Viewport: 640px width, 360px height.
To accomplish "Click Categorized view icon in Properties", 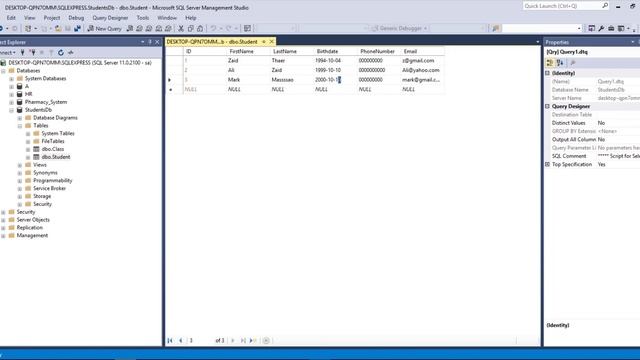I will (x=550, y=62).
